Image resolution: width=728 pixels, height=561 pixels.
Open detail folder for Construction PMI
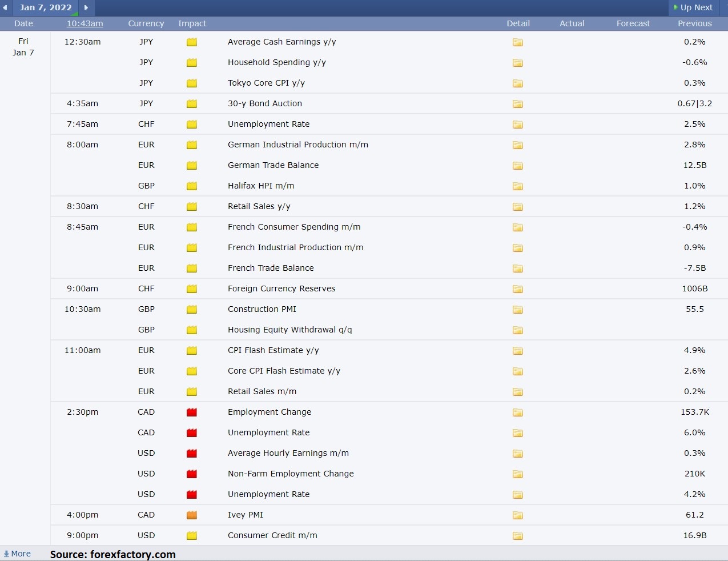[518, 310]
